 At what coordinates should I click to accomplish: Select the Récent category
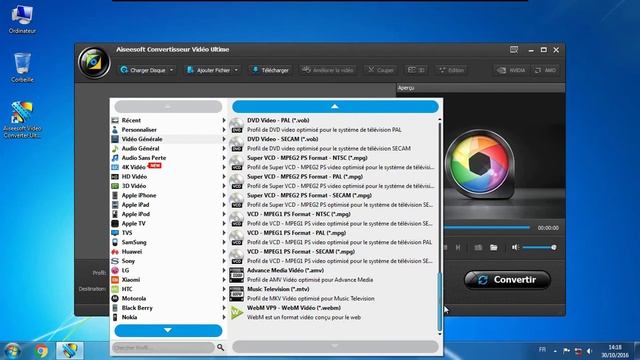tap(168, 120)
